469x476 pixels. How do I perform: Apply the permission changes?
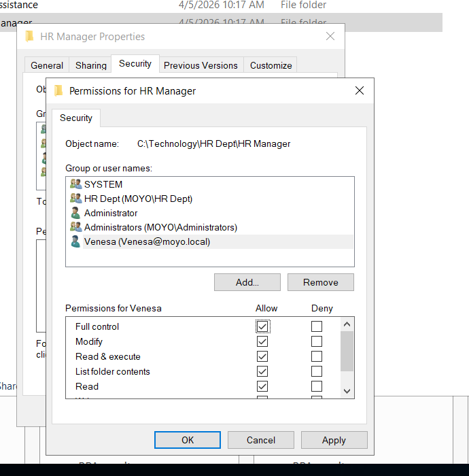click(x=334, y=440)
